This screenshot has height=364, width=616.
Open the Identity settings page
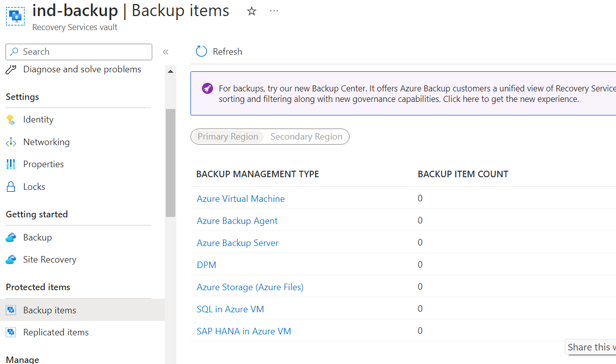point(38,119)
